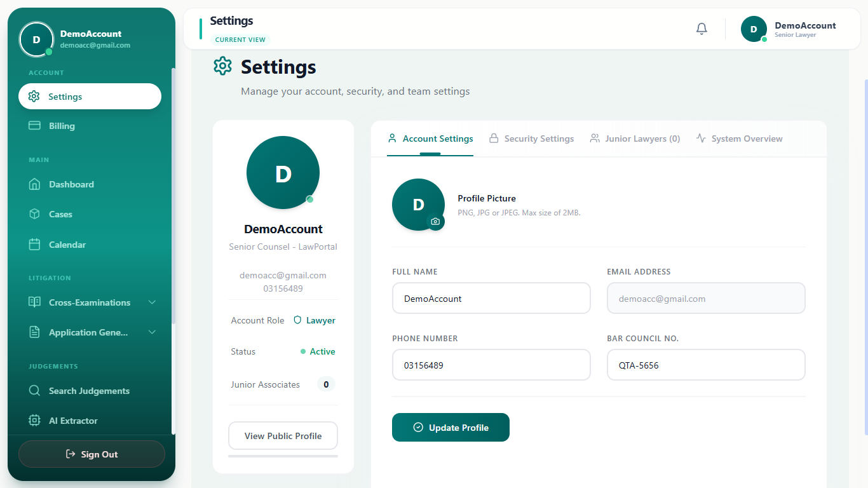Click the Bar Council No. field

[x=706, y=365]
